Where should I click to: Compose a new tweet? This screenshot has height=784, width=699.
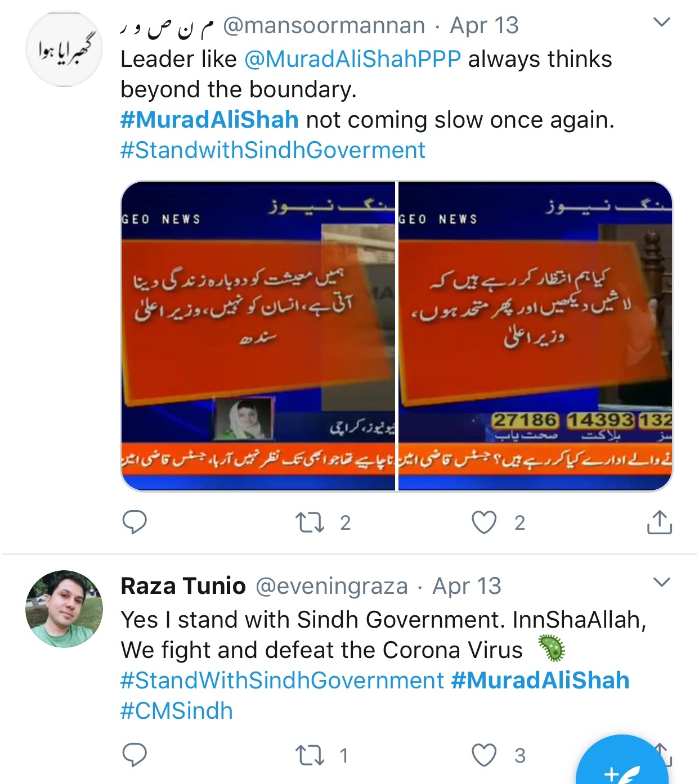[x=625, y=765]
